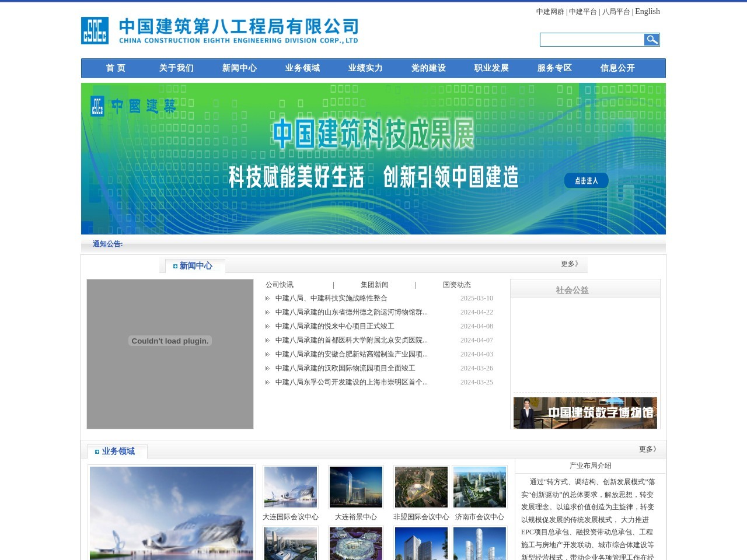Click the arrow icon before the 悦来中心 news item
This screenshot has height=560, width=747.
(267, 326)
